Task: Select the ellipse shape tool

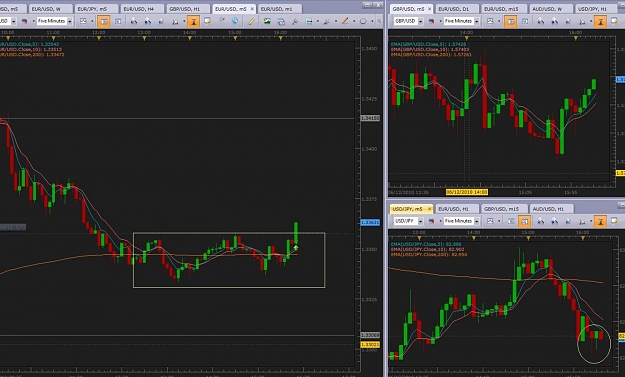Action: point(363,21)
